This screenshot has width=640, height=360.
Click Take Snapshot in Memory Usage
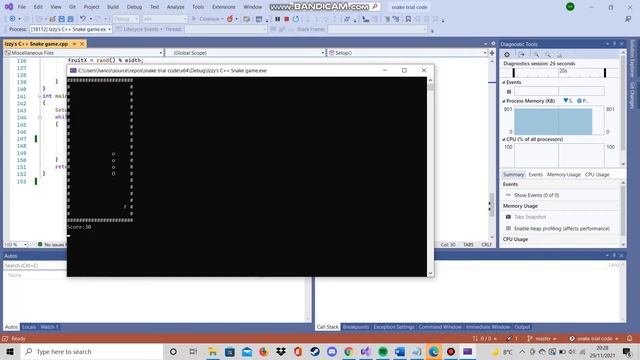(x=530, y=217)
